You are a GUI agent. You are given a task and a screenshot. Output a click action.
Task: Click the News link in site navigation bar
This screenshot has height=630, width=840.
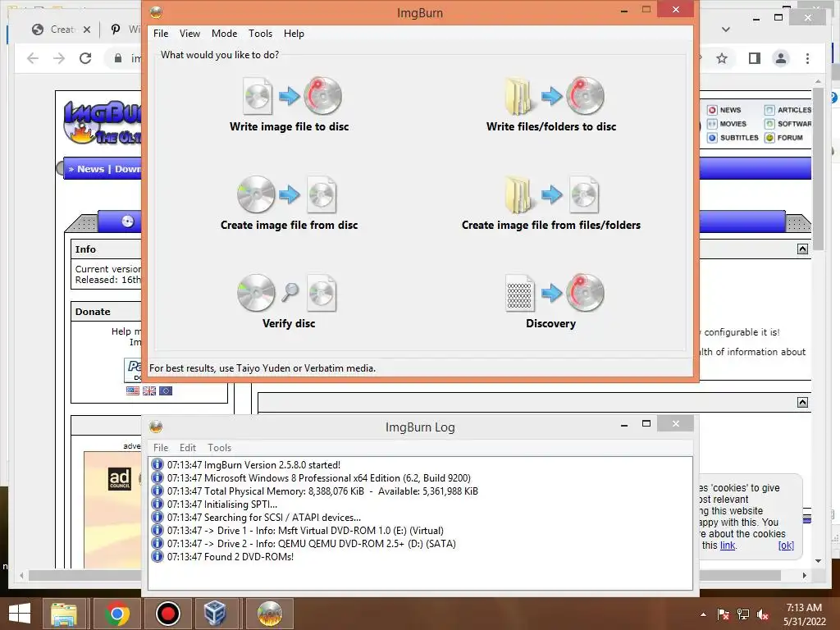coord(90,169)
